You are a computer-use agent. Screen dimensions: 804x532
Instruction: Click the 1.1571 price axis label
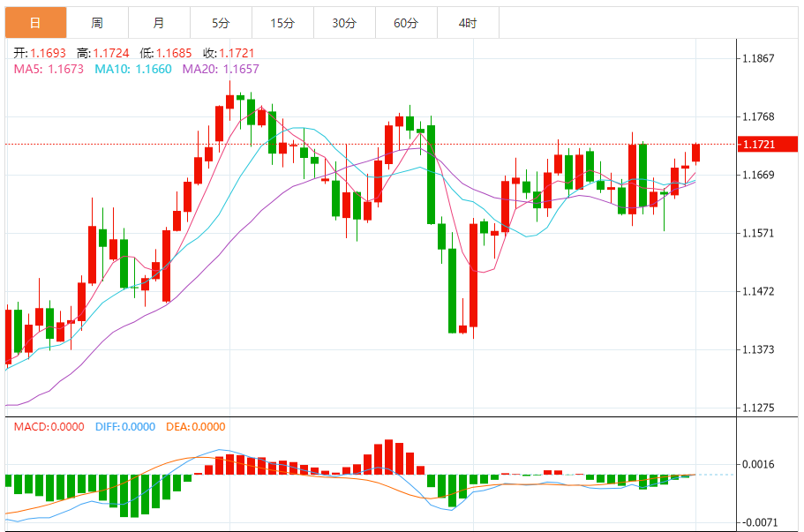758,233
